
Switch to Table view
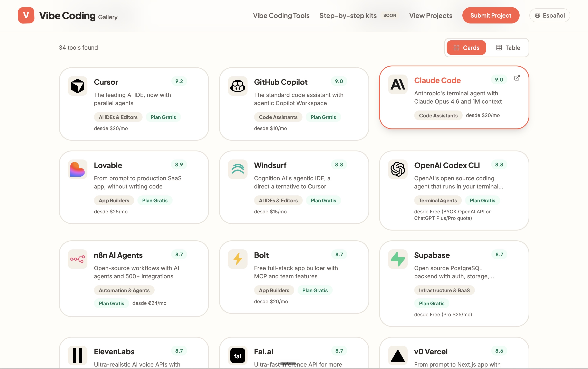click(508, 48)
